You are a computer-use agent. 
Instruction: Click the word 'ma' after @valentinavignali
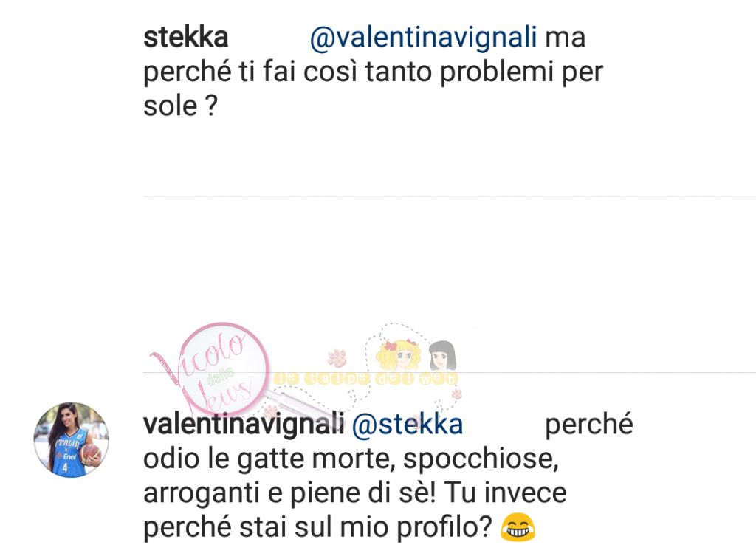point(565,38)
